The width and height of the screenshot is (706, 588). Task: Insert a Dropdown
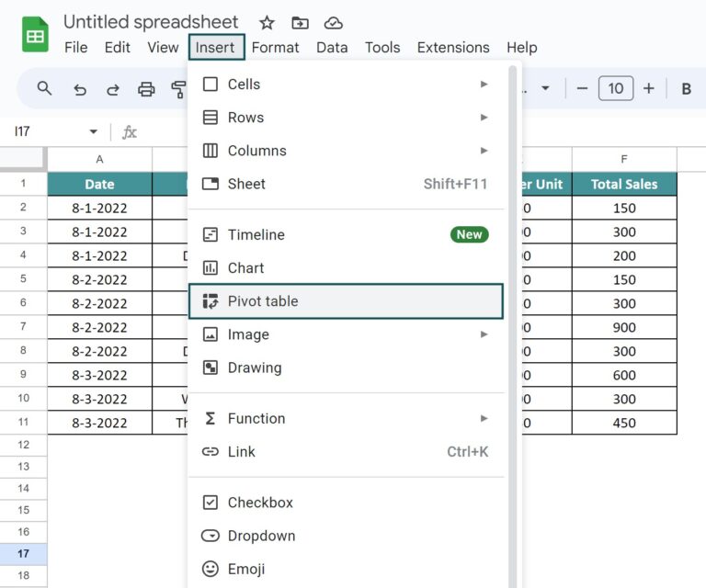pos(346,536)
